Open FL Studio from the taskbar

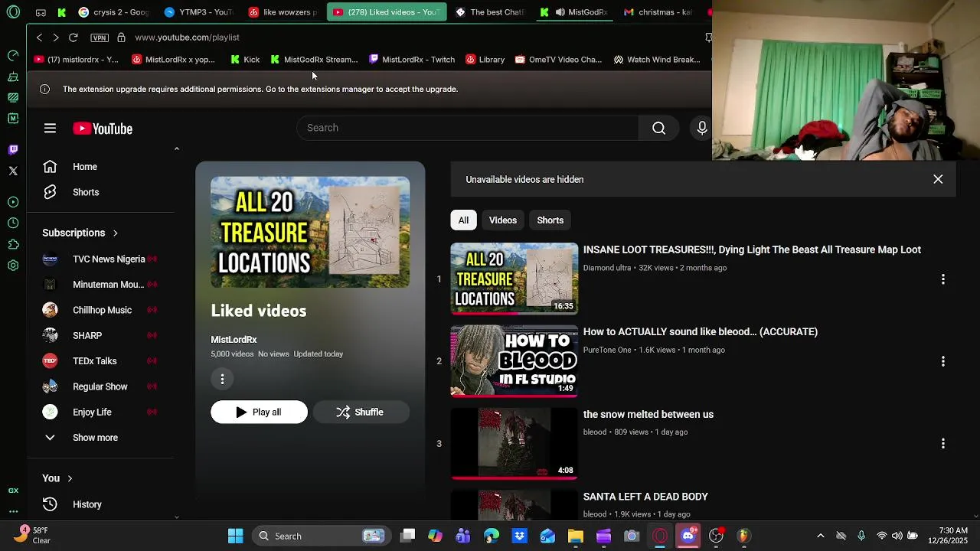[x=743, y=536]
